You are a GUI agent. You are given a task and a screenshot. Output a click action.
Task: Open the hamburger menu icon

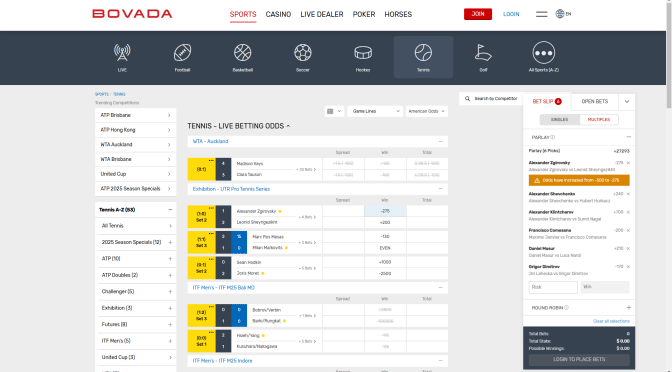pyautogui.click(x=541, y=14)
